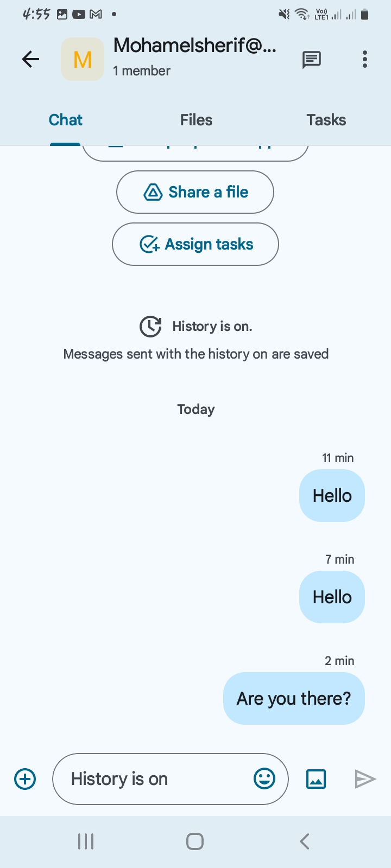Open the M avatar profile picture
The height and width of the screenshot is (868, 391).
pos(83,59)
